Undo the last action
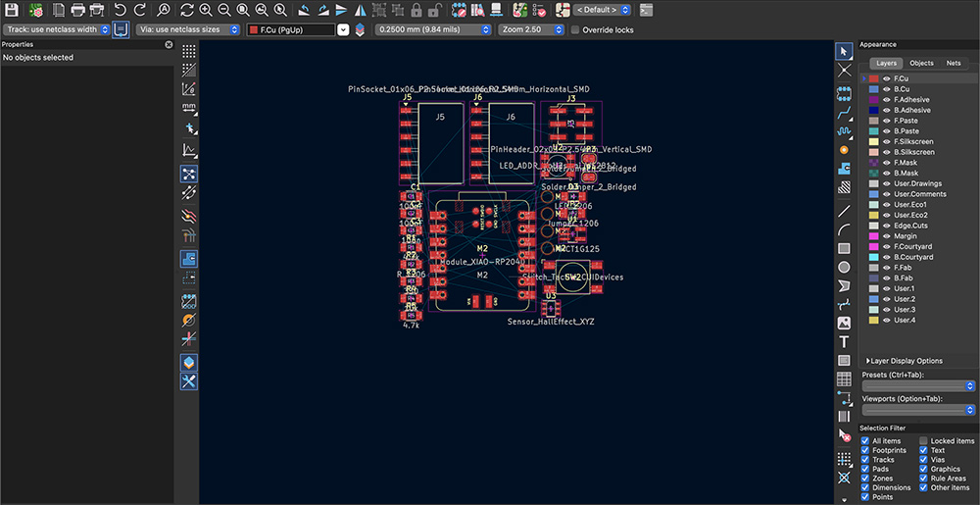The height and width of the screenshot is (505, 980). click(x=121, y=10)
